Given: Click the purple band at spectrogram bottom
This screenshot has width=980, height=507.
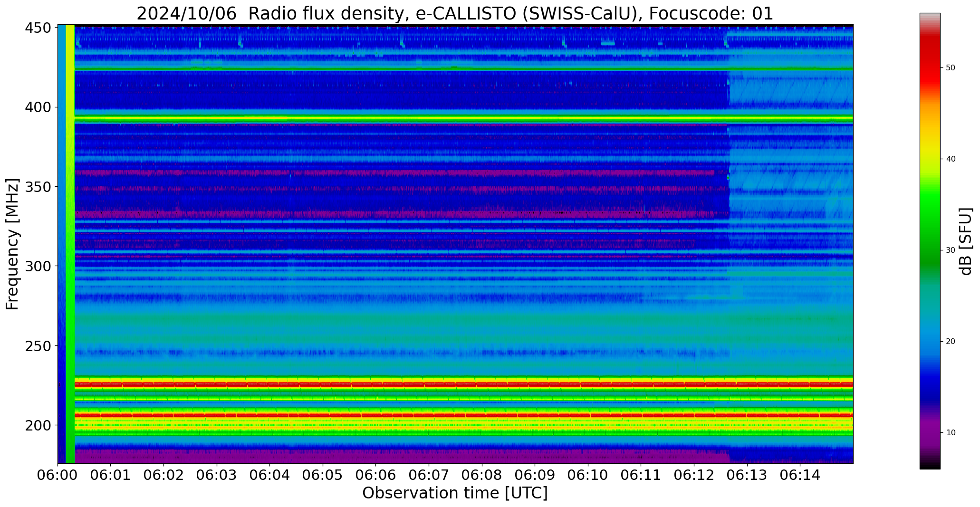Looking at the screenshot, I should click(x=402, y=457).
